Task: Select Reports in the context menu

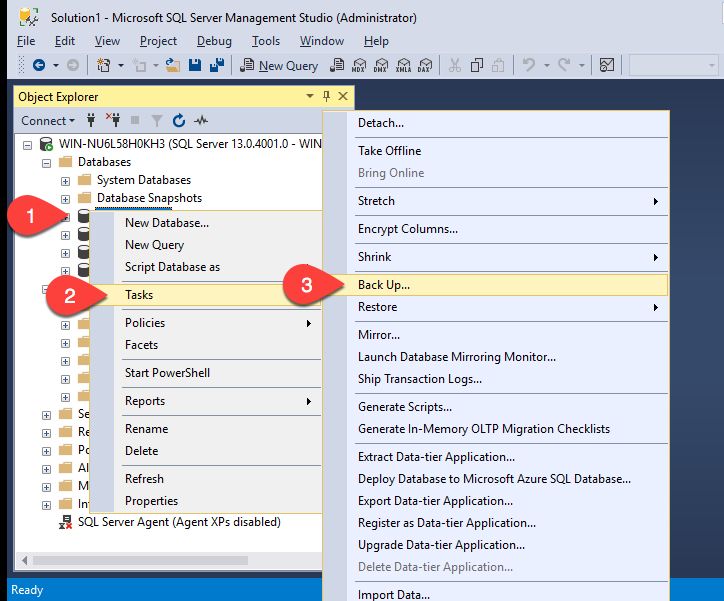Action: [206, 401]
